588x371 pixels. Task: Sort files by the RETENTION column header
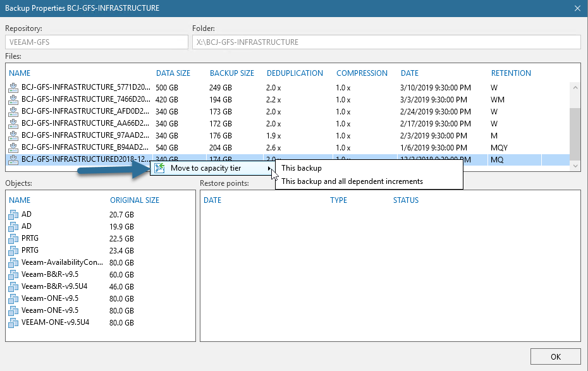click(x=511, y=73)
